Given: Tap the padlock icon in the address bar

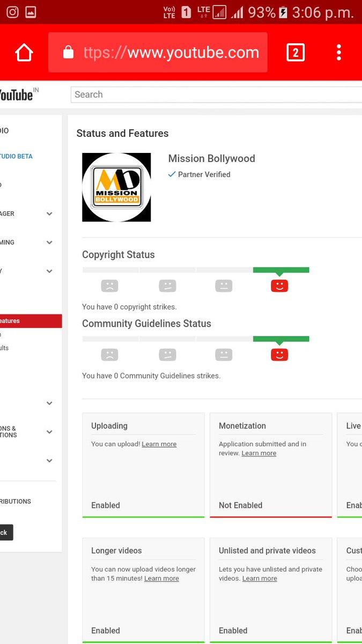Looking at the screenshot, I should [68, 52].
